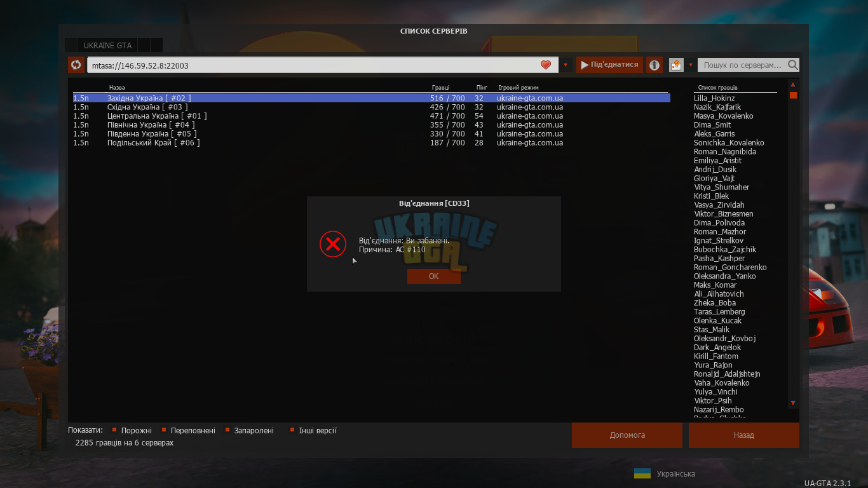Click the refresh server list icon
This screenshot has height=488, width=868.
(x=76, y=65)
